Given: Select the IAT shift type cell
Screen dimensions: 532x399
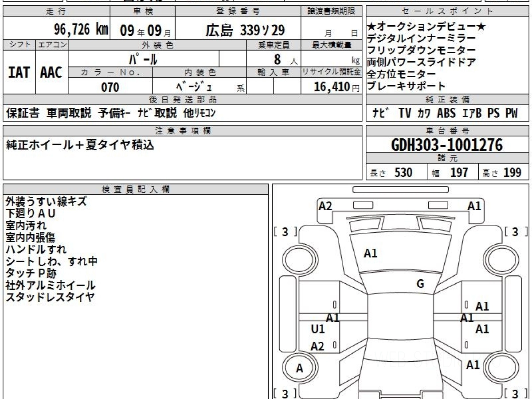Looking at the screenshot, I should pos(19,73).
